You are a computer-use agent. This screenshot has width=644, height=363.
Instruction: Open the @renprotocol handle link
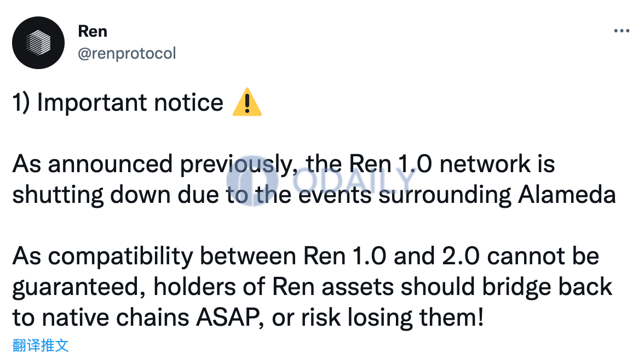pos(127,53)
